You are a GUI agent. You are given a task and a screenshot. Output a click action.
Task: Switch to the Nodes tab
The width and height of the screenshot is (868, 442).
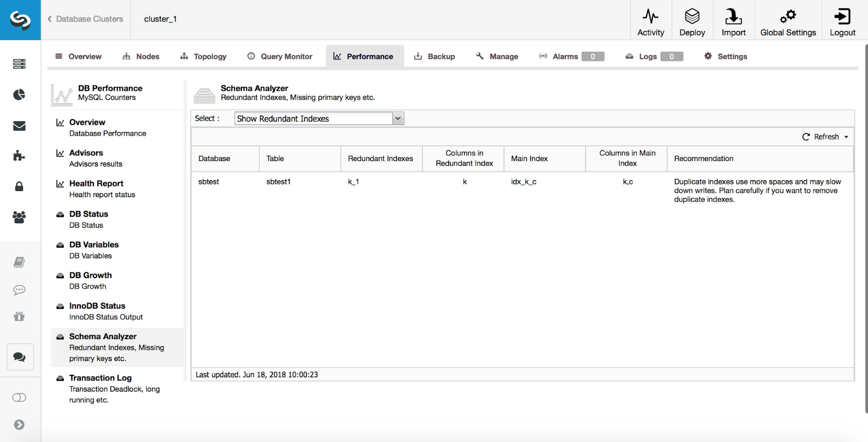pos(141,56)
